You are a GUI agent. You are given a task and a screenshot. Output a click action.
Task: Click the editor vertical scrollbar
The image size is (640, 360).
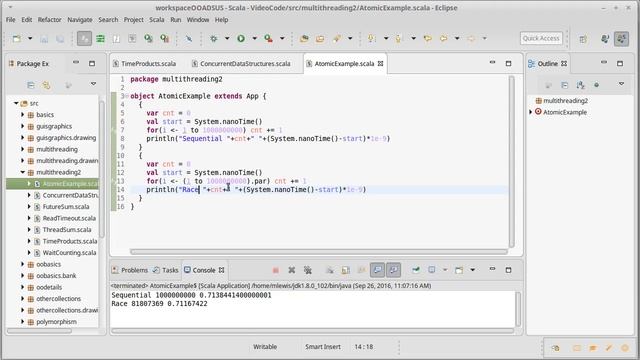coord(511,161)
